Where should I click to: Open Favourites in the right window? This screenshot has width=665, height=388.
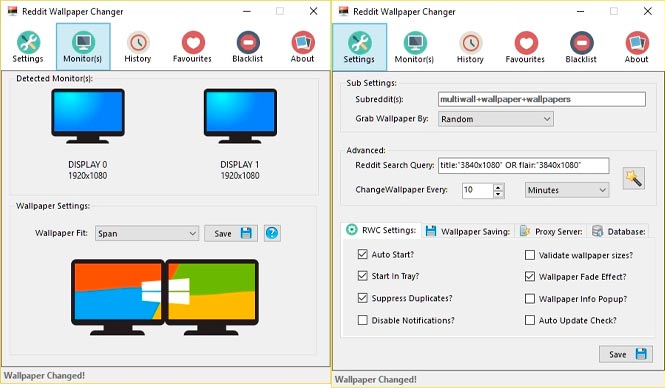525,47
